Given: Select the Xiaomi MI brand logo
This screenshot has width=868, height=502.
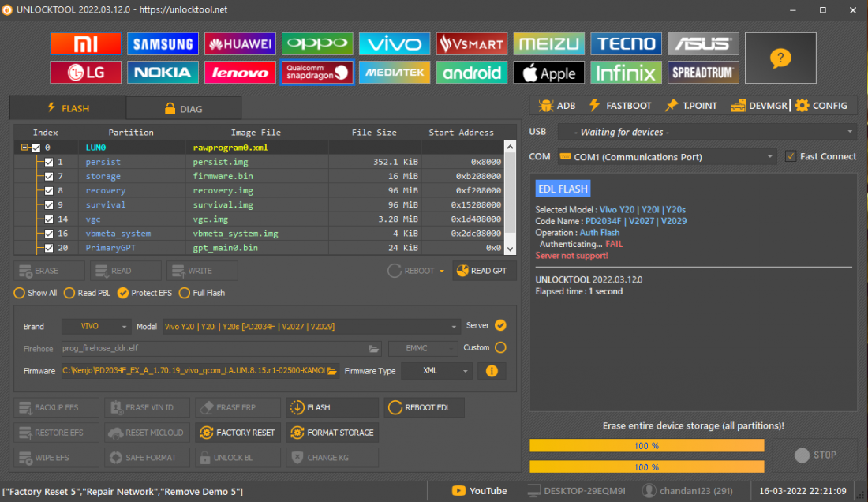Looking at the screenshot, I should 85,43.
